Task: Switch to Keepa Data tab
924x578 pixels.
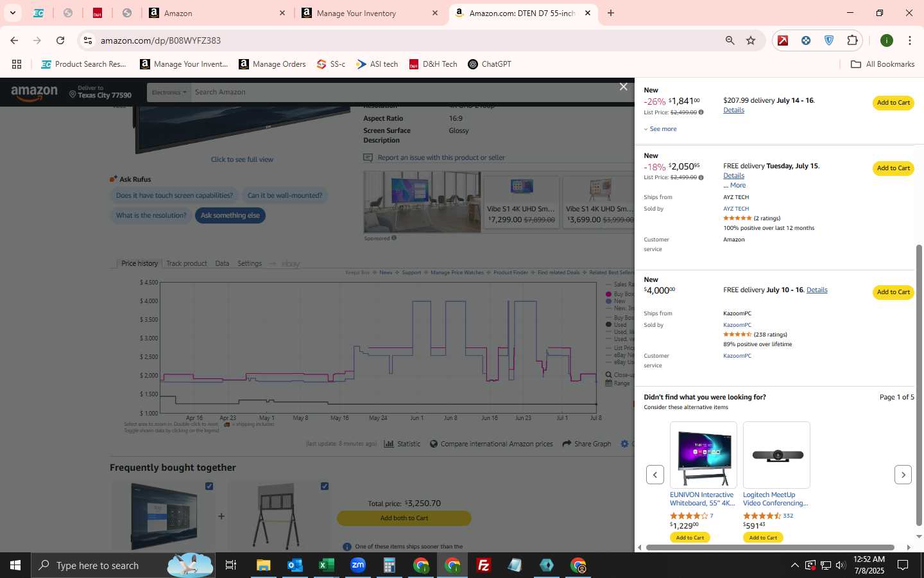Action: pyautogui.click(x=222, y=263)
